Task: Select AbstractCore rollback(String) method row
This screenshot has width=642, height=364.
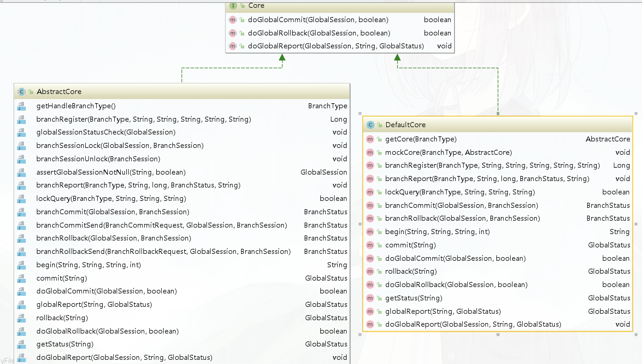Action: (182, 318)
